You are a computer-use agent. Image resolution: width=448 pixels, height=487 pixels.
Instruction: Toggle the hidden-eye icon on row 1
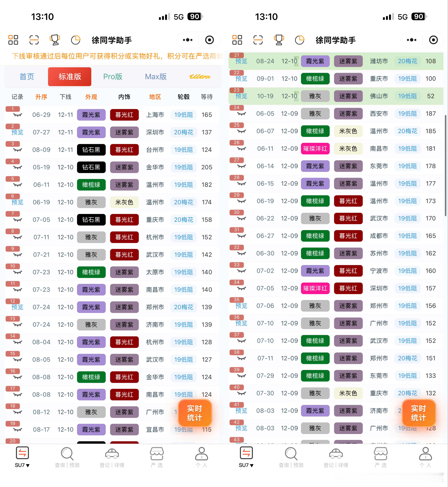pos(17,115)
